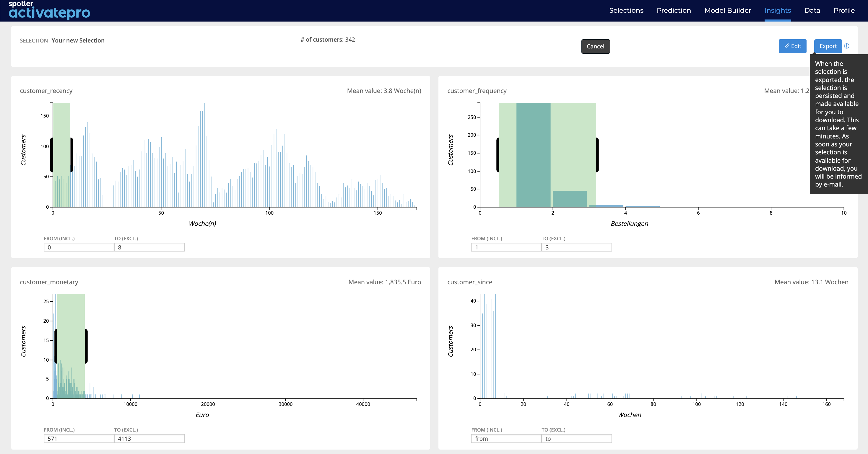Click the customer_frequency chart title

[477, 91]
